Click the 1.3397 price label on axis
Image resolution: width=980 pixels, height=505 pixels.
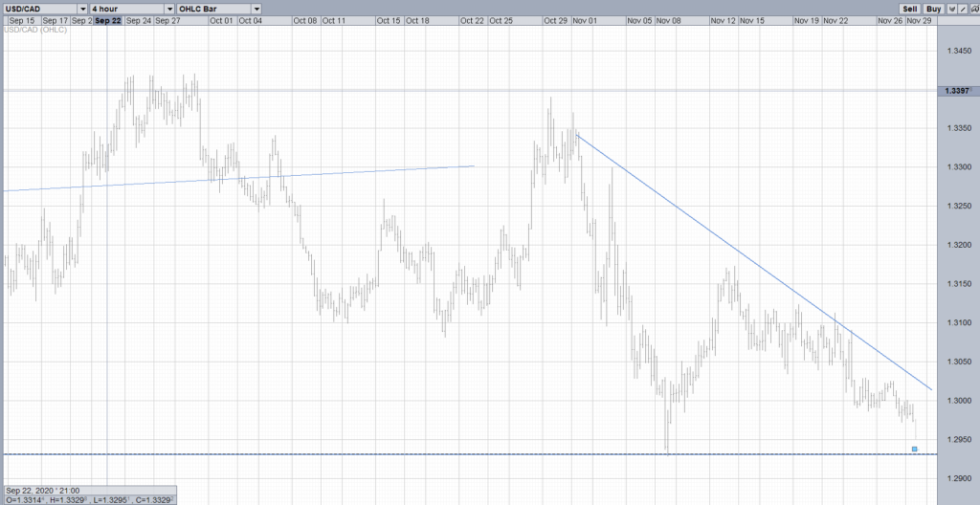957,91
